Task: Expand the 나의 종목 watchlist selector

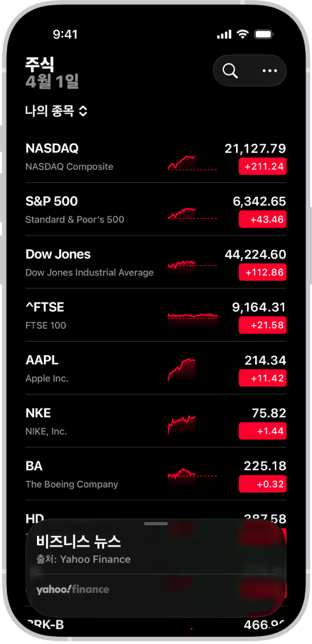Action: [x=56, y=111]
